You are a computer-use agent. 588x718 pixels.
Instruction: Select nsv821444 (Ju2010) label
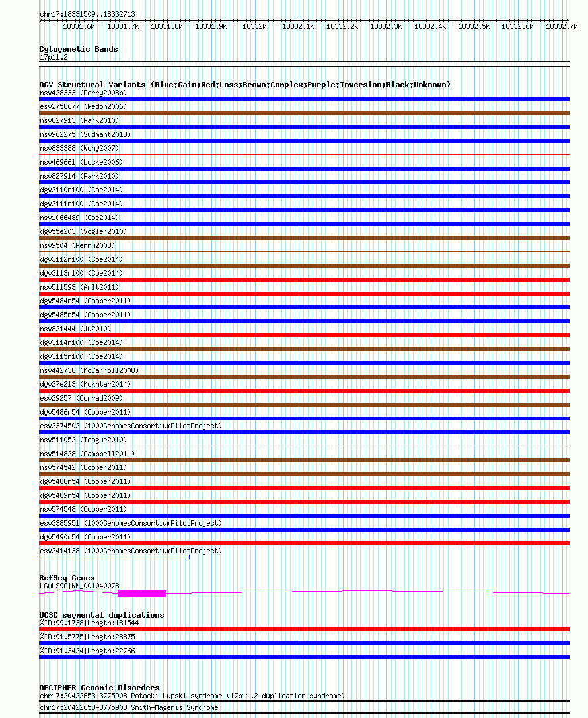[x=75, y=329]
